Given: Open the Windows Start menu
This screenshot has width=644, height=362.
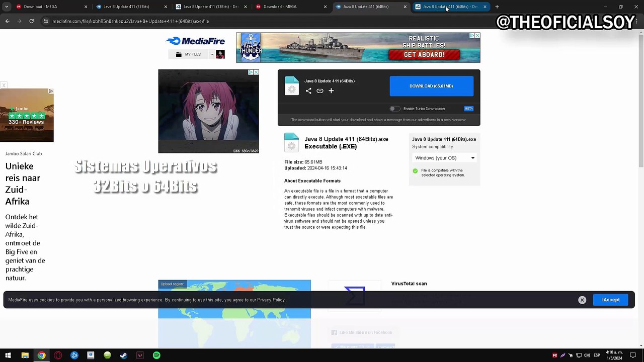Looking at the screenshot, I should tap(8, 355).
